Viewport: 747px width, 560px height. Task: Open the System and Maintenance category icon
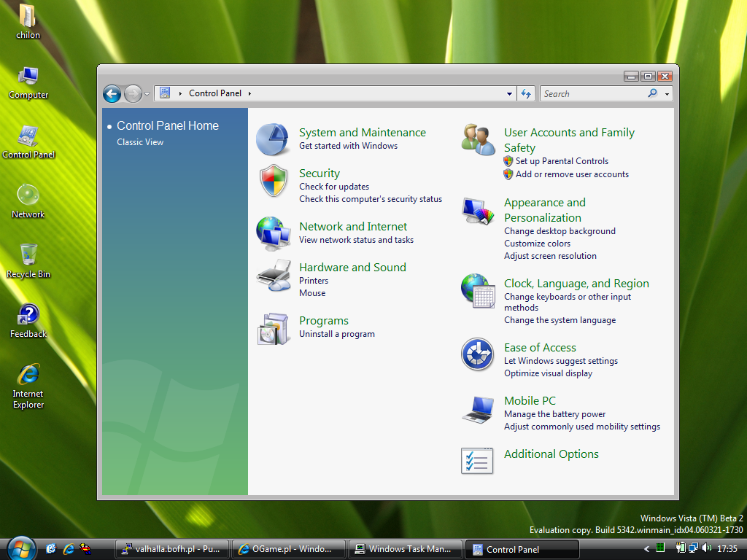pyautogui.click(x=273, y=139)
